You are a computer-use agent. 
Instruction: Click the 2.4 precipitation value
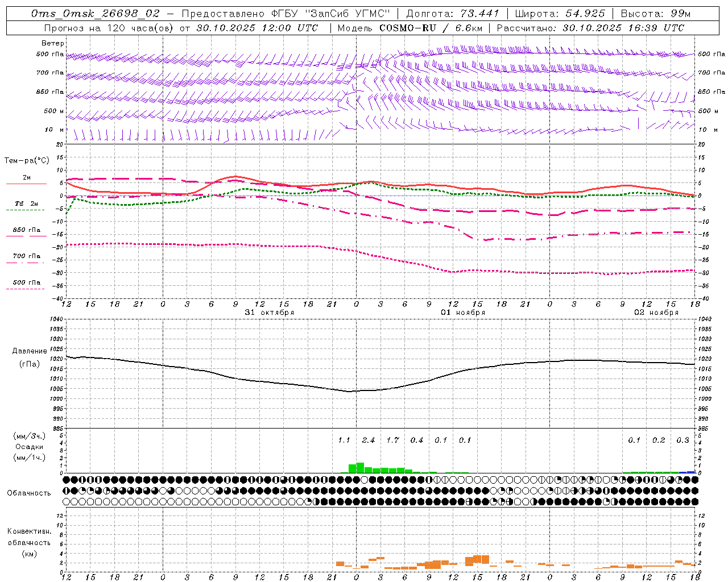click(x=368, y=440)
